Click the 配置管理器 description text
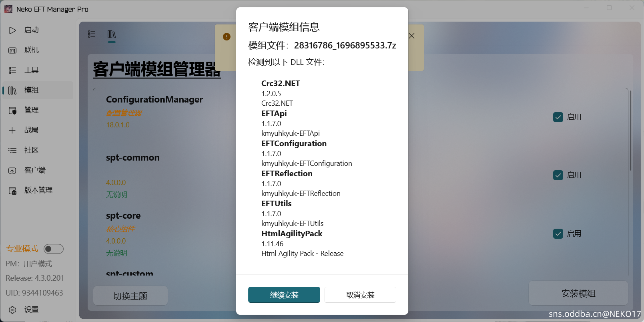The image size is (644, 322). (124, 113)
